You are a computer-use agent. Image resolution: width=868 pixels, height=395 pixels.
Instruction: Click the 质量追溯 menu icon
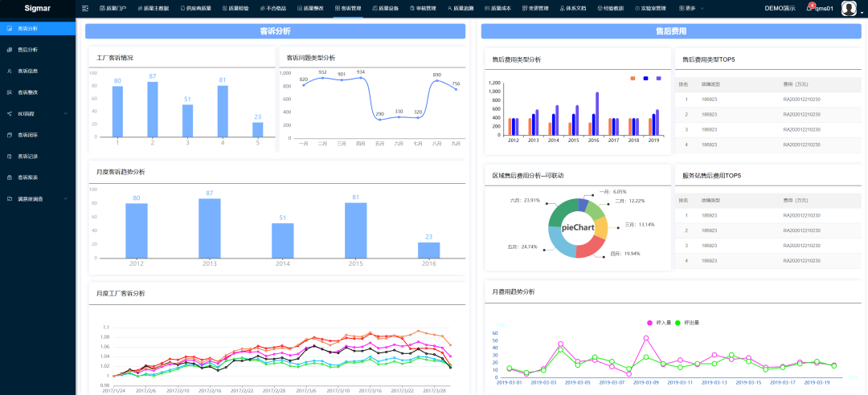click(x=449, y=8)
